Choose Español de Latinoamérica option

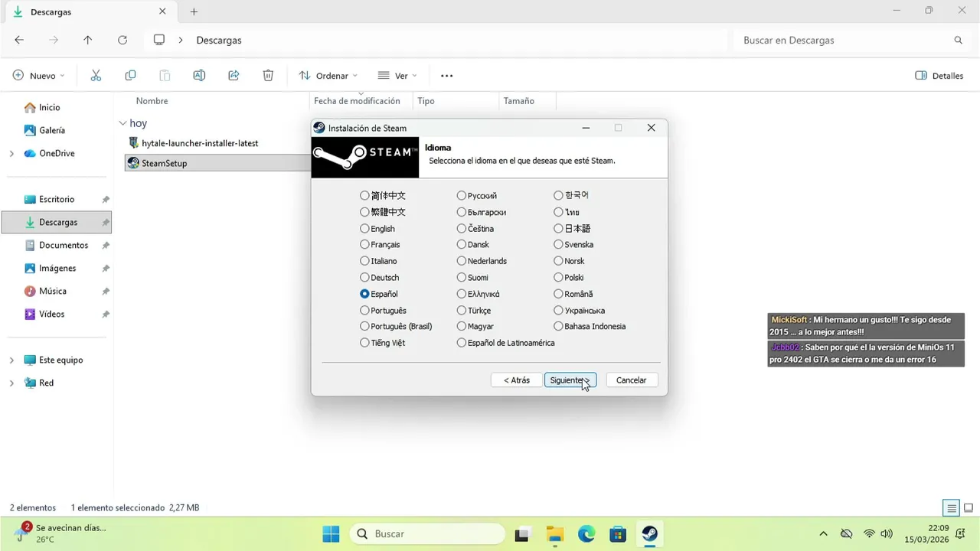pyautogui.click(x=461, y=343)
